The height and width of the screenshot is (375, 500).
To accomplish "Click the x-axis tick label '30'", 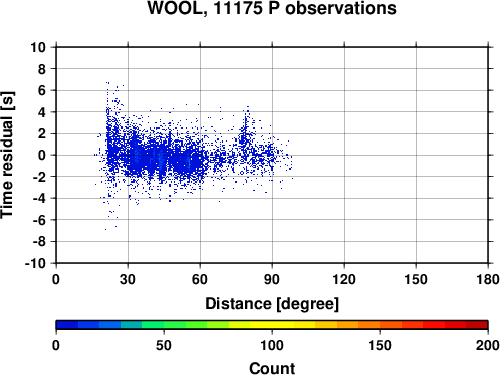I will (x=128, y=279).
